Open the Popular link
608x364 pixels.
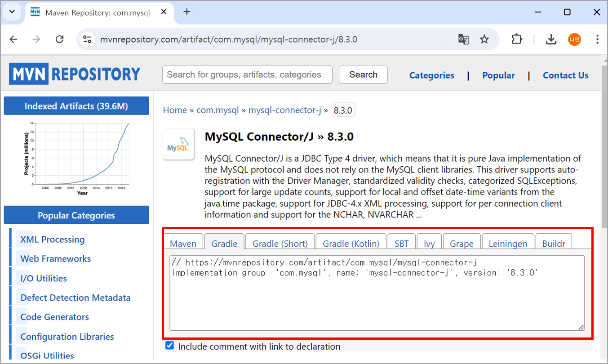pos(498,75)
